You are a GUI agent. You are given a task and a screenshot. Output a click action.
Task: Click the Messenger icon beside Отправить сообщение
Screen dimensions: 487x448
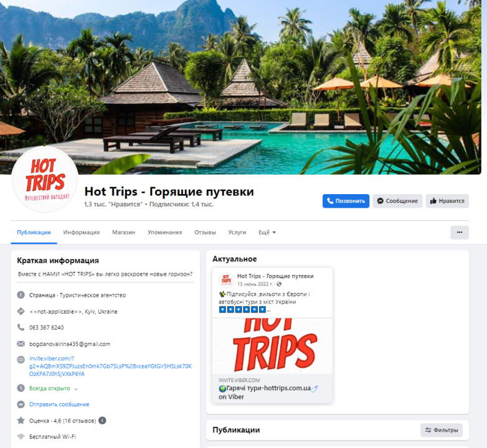coord(21,404)
